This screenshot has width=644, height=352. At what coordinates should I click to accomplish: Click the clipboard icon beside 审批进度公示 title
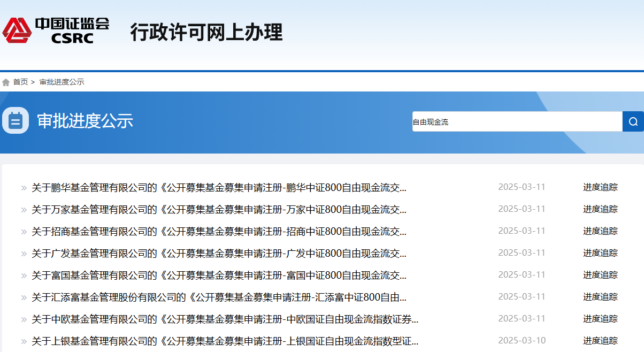(15, 120)
